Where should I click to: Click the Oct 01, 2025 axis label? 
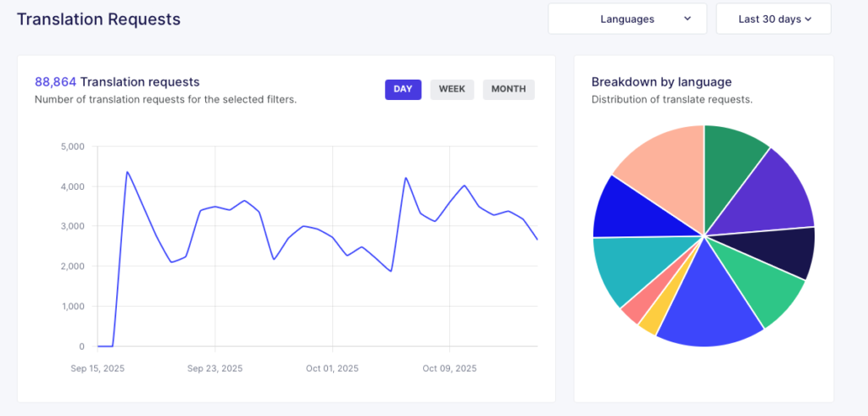coord(332,369)
